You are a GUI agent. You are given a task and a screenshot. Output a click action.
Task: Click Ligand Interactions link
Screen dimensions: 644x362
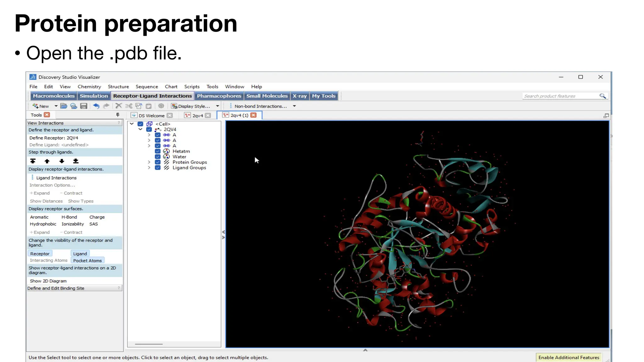[x=56, y=178]
